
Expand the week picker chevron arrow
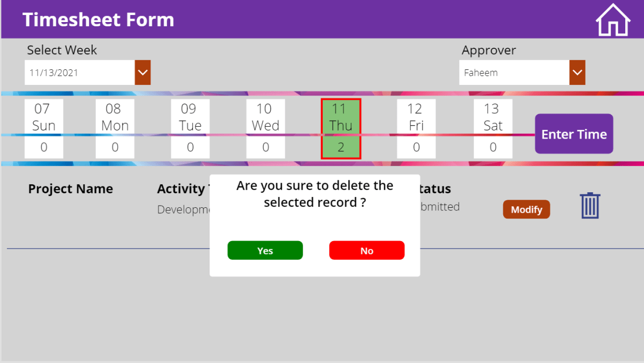point(142,72)
